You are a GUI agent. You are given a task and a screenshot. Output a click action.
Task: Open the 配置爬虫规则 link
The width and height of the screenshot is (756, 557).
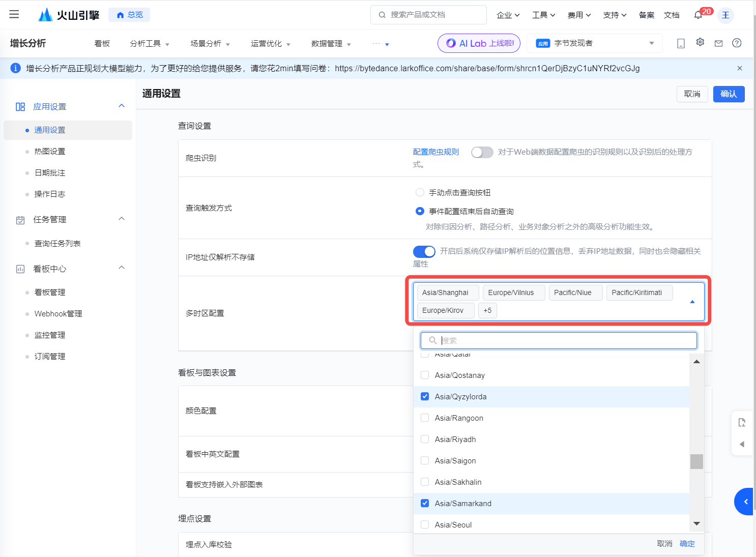click(436, 152)
